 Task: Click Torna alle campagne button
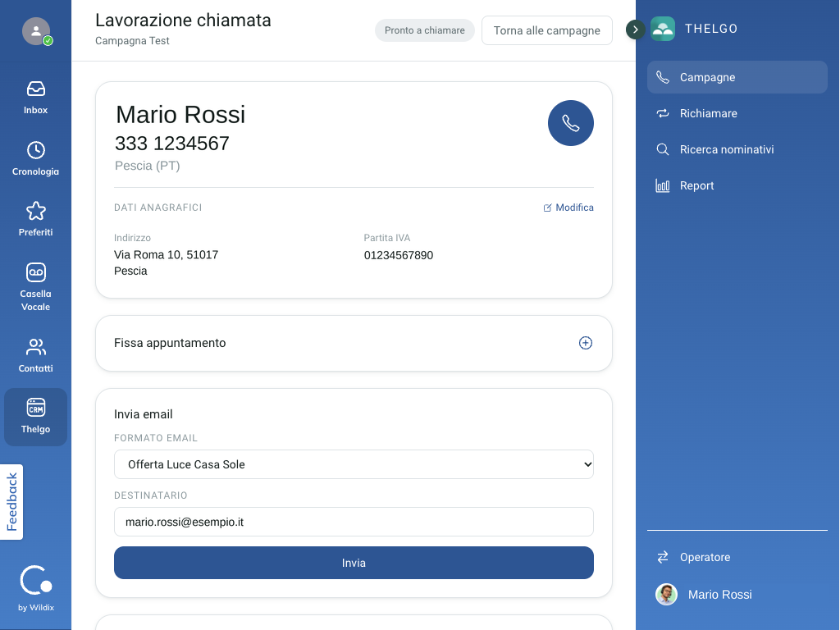coord(546,30)
